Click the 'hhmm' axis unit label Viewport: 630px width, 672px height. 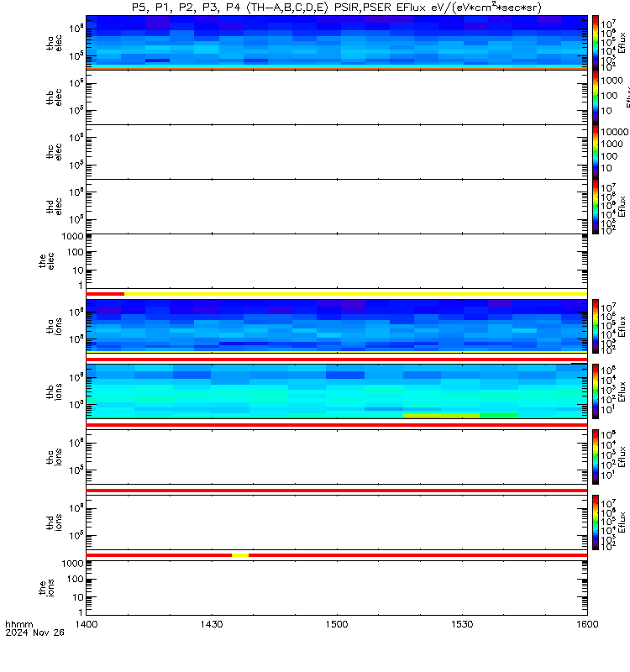[19, 624]
